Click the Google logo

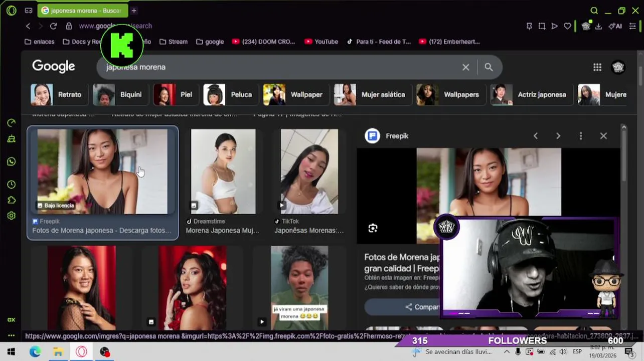point(54,66)
